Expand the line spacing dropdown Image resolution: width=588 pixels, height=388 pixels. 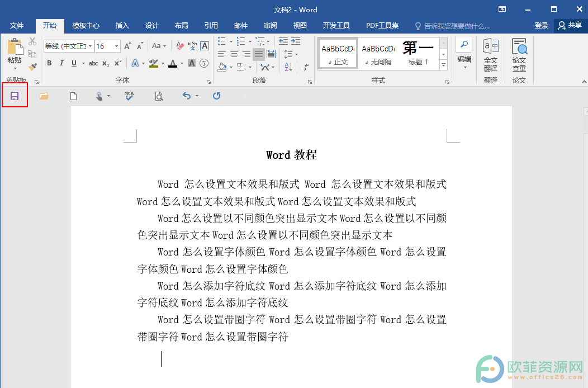click(291, 55)
